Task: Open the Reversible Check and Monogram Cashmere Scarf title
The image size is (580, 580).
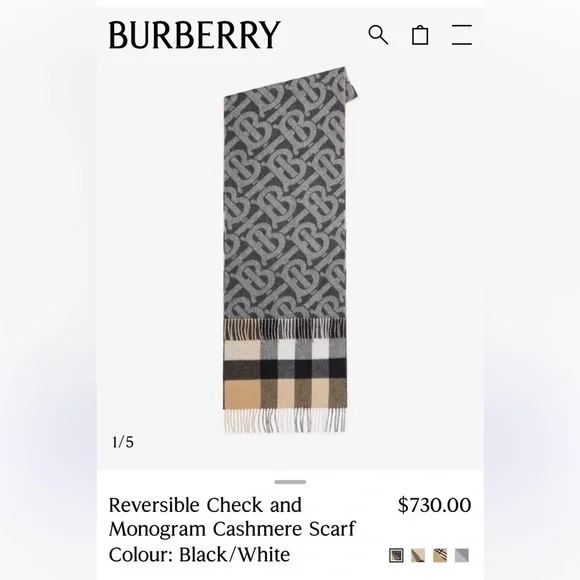Action: tap(232, 517)
